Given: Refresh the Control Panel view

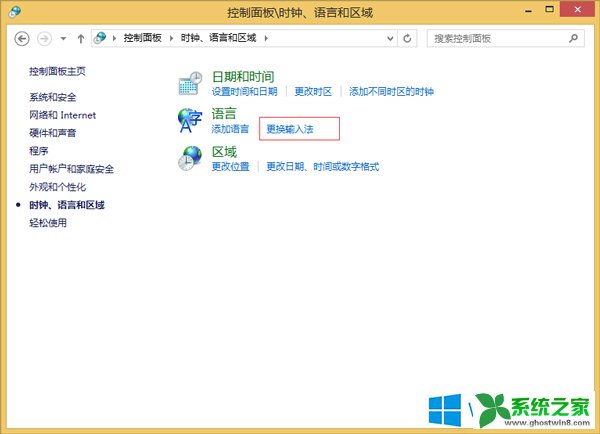Looking at the screenshot, I should [407, 38].
